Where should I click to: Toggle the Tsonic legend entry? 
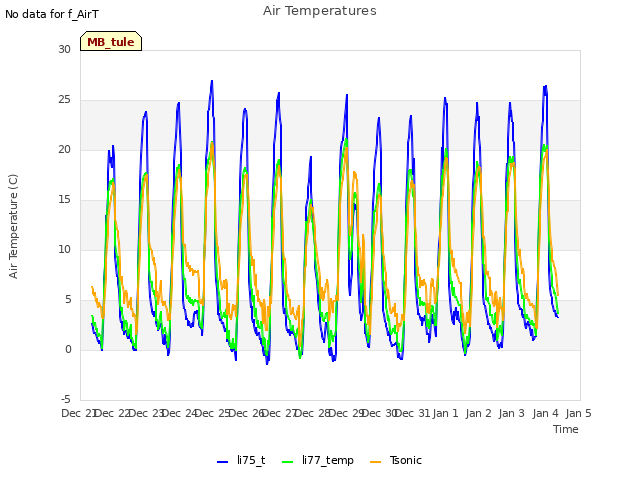click(396, 460)
